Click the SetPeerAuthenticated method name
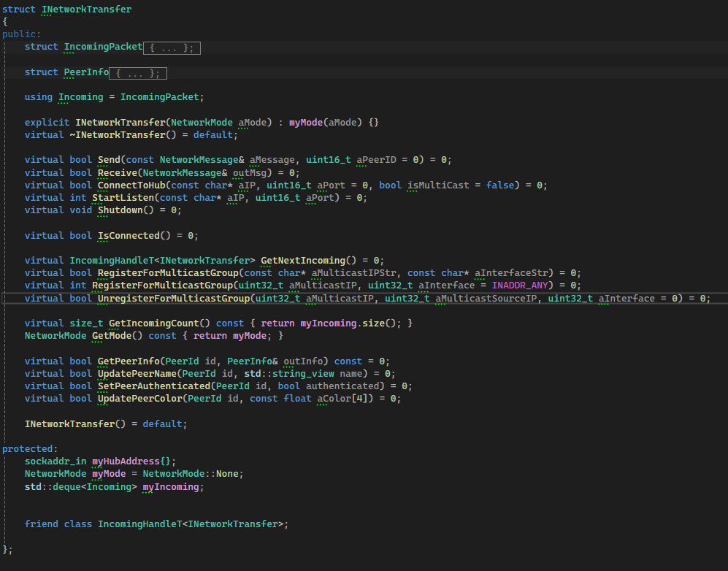The image size is (728, 571). point(154,386)
